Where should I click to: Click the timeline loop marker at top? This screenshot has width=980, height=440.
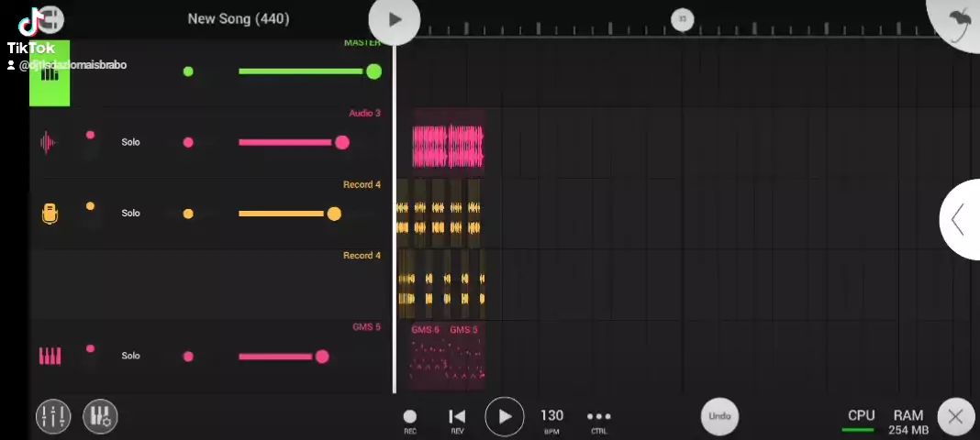click(682, 19)
